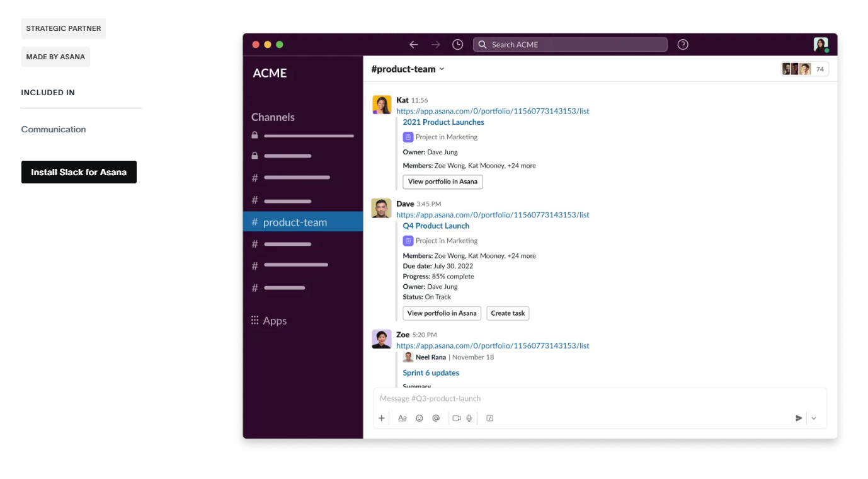Screen dimensions: 868x479
Task: Click the video camera icon in composer
Action: [457, 418]
